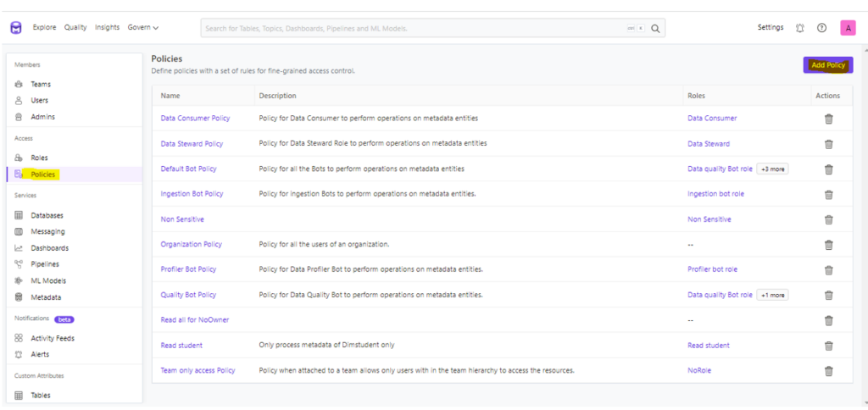Click the OpenMetadata logo icon
Screen dimensions: 868x410
coord(16,28)
